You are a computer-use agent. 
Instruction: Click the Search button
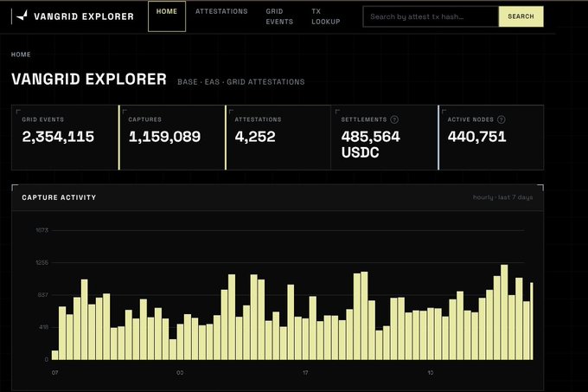click(521, 16)
